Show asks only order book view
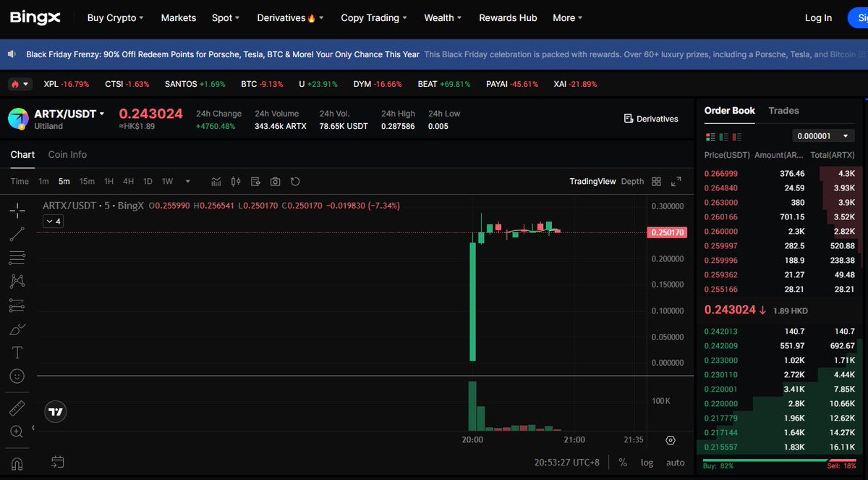868x480 pixels. [736, 137]
